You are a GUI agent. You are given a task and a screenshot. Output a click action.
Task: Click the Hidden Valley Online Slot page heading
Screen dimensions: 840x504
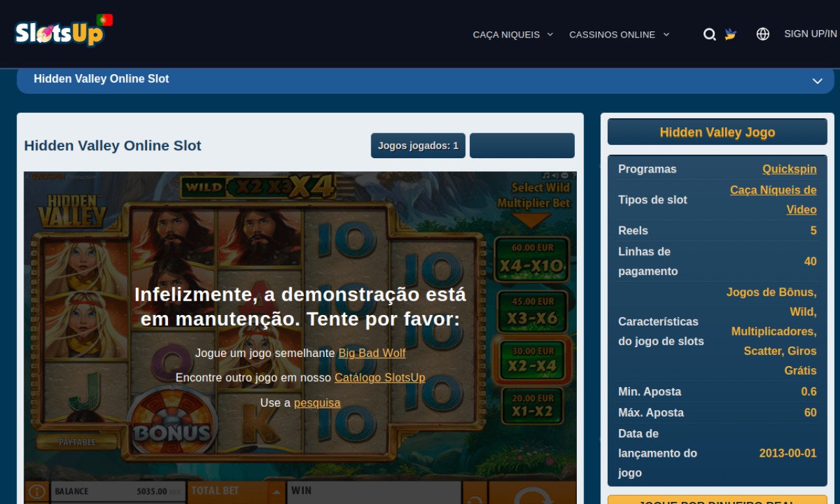click(113, 146)
